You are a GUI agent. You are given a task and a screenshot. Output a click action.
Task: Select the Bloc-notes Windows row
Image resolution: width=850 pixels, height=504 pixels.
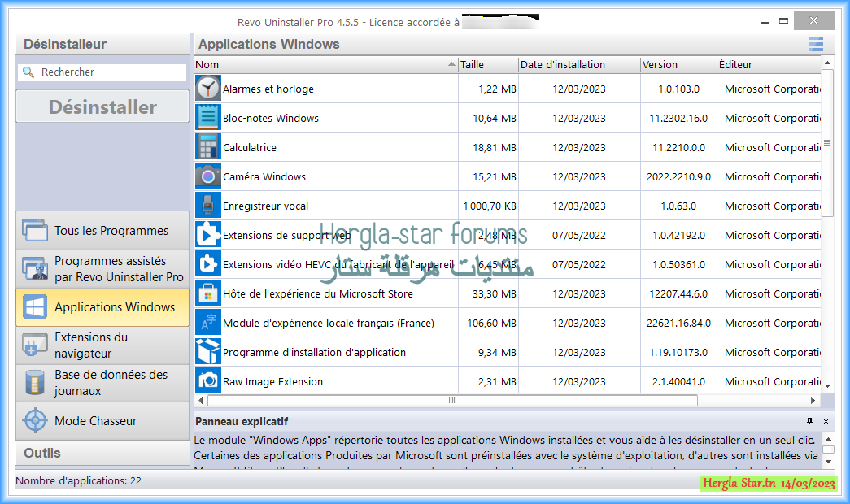coord(508,118)
